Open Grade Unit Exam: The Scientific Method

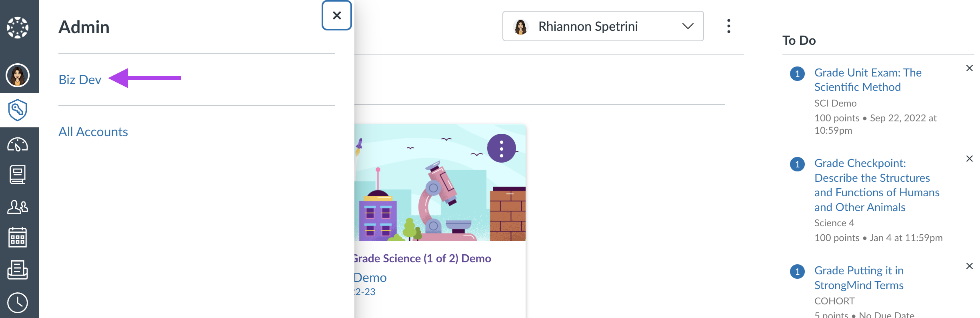tap(868, 80)
